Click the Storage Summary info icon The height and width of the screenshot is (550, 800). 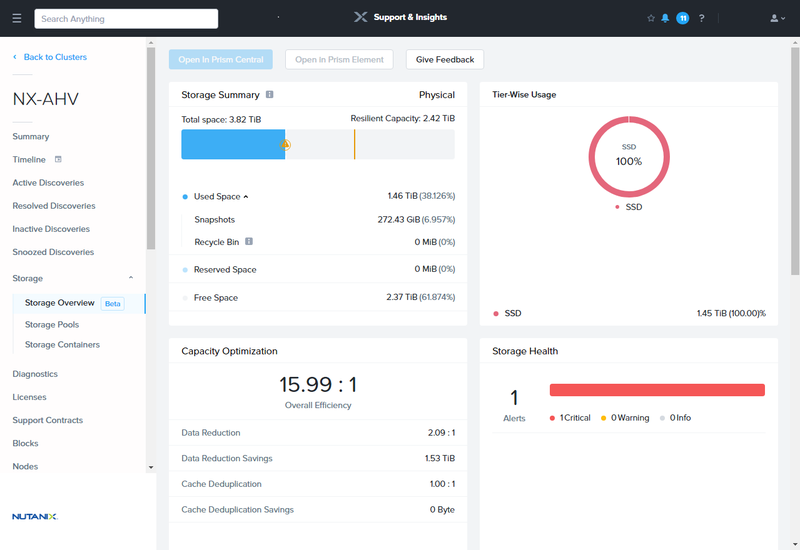(x=269, y=94)
